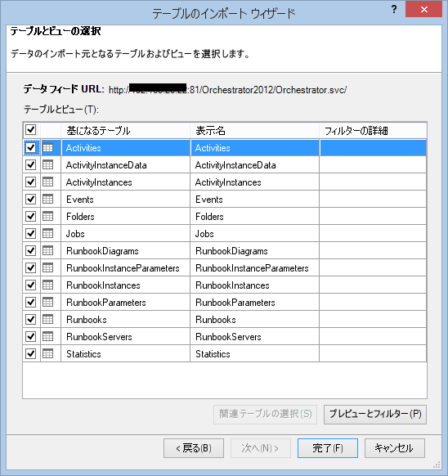The height and width of the screenshot is (476, 448).
Task: Click the table icon in the Runbooks row
Action: (47, 319)
